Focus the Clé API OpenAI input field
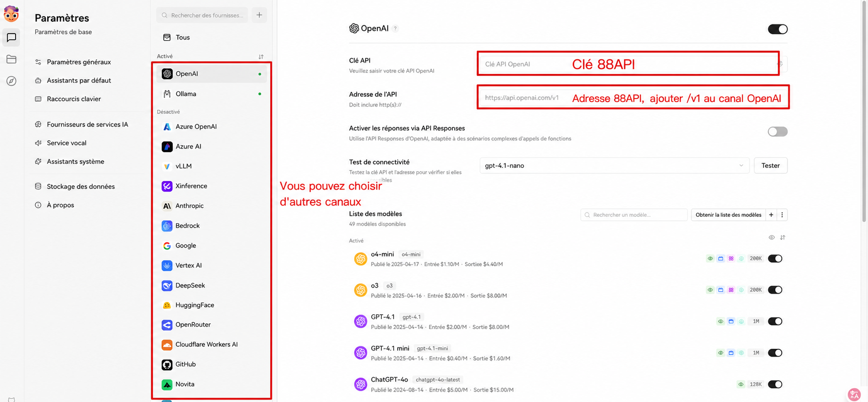This screenshot has width=868, height=402. pos(634,64)
